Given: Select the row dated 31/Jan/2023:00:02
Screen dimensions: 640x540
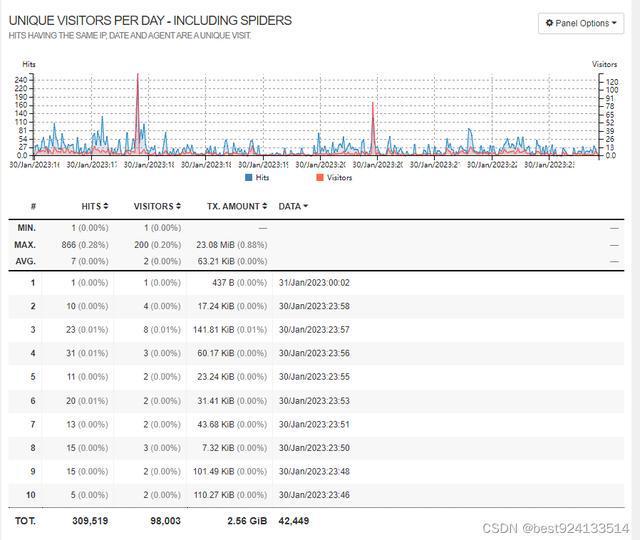Looking at the screenshot, I should click(314, 283).
